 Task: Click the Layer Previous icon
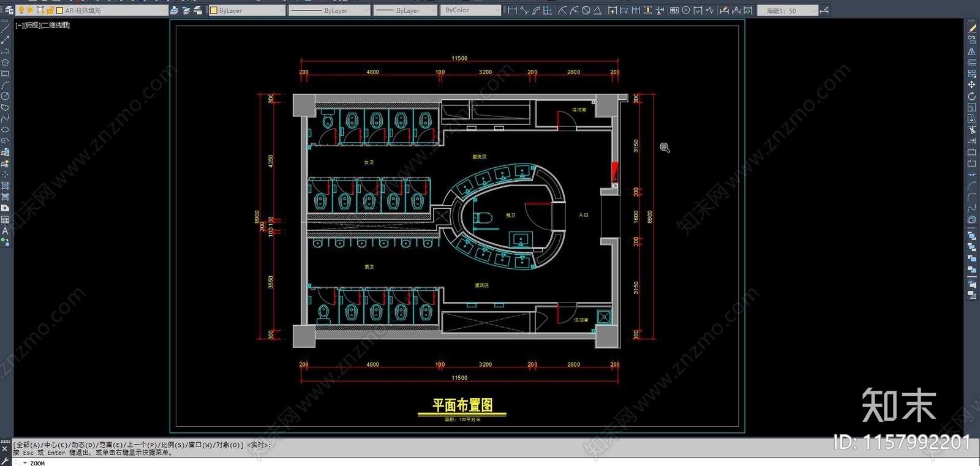(x=186, y=10)
